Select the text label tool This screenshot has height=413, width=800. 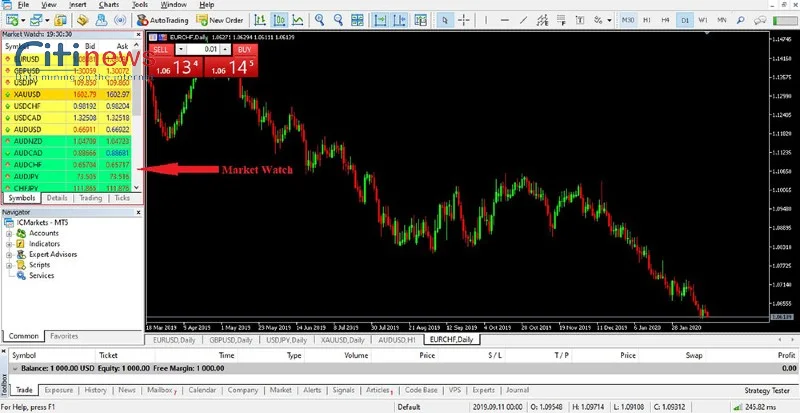(x=580, y=20)
